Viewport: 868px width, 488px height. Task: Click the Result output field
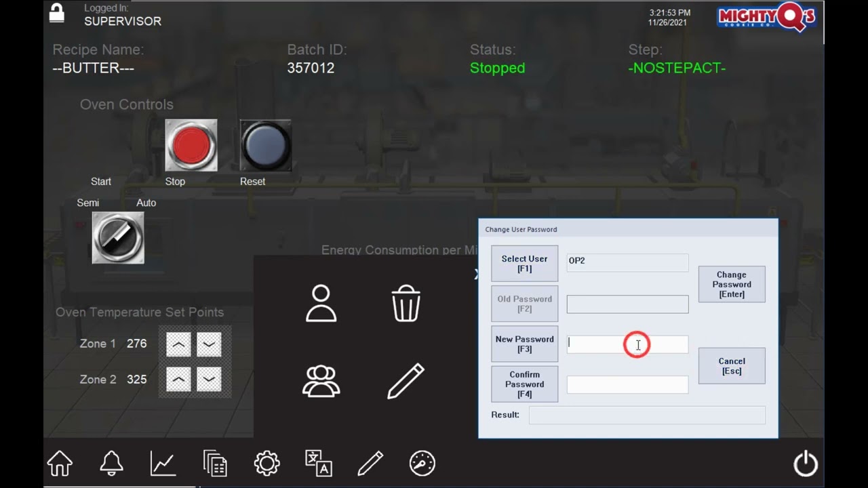[647, 415]
